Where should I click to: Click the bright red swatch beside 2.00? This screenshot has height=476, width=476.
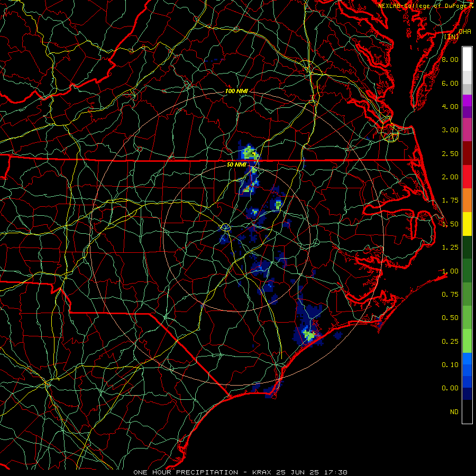pos(467,177)
